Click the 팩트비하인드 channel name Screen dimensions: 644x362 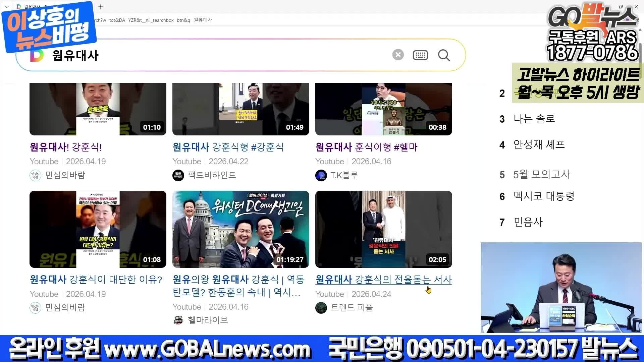tap(212, 175)
